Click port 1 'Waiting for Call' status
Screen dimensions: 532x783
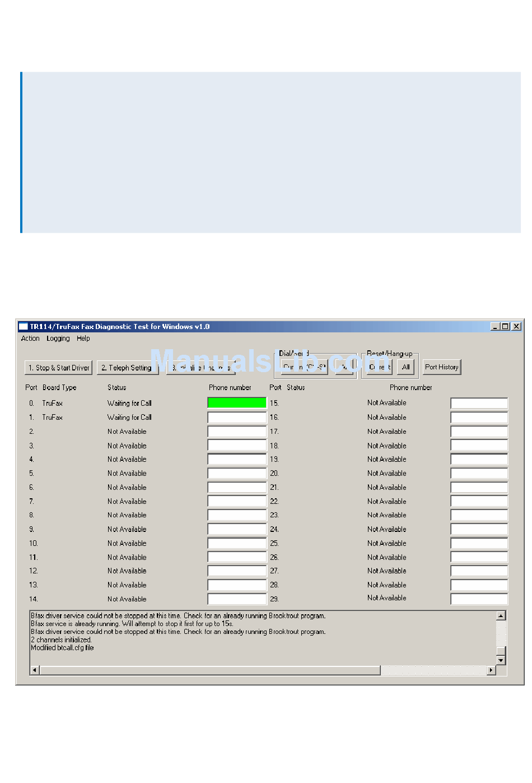point(129,417)
